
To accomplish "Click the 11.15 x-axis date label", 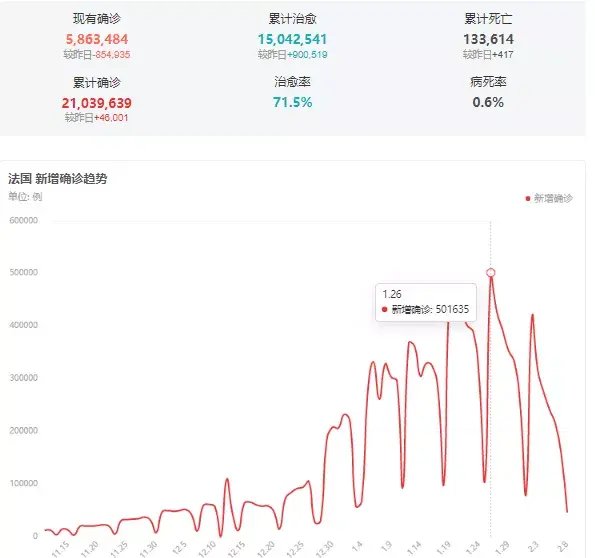I will click(61, 549).
